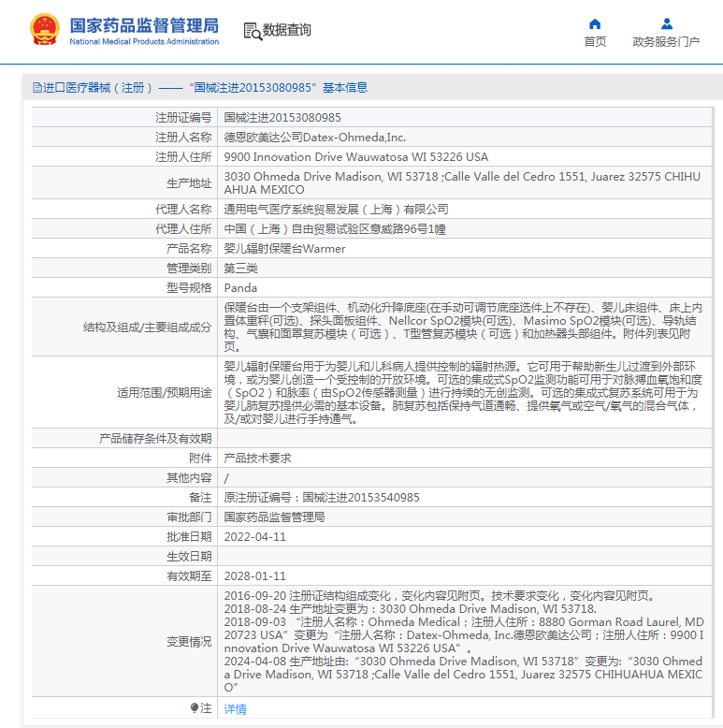Select approval date 2022-04-11
Screen dimensions: 723x728
click(x=254, y=537)
